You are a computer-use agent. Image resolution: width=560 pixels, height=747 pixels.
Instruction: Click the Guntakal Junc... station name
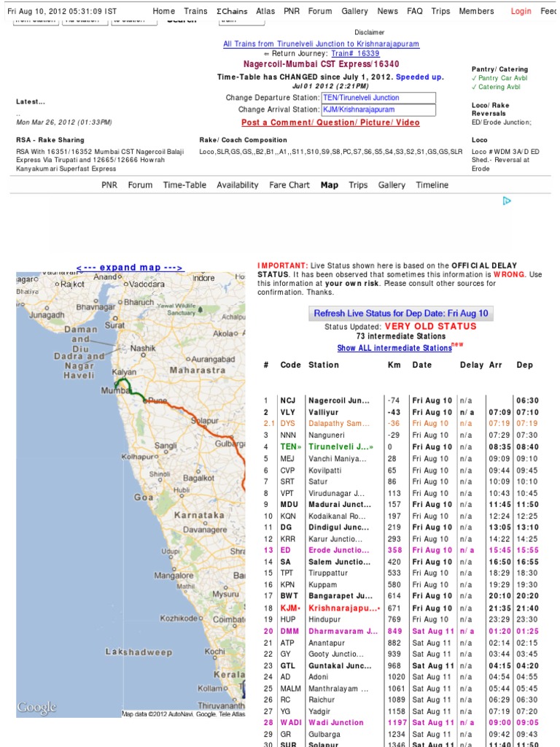tap(340, 666)
